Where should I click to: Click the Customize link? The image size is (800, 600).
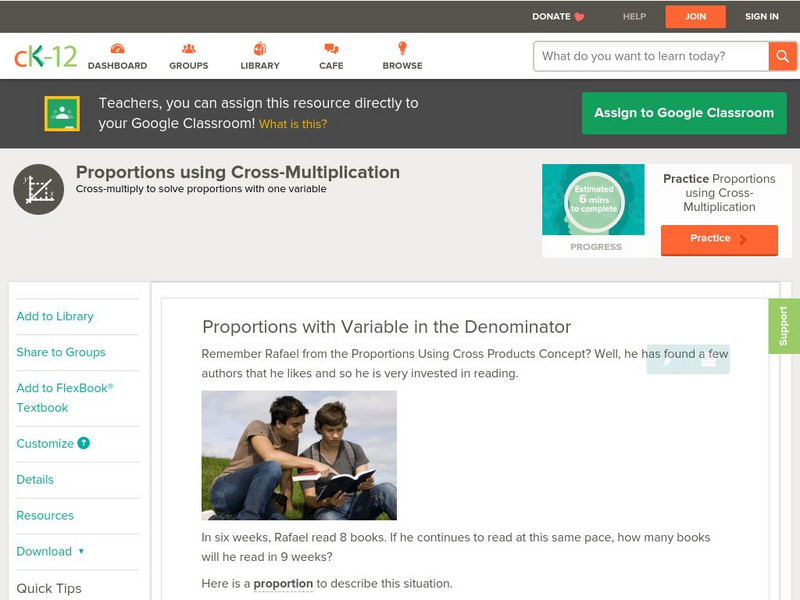coord(45,443)
